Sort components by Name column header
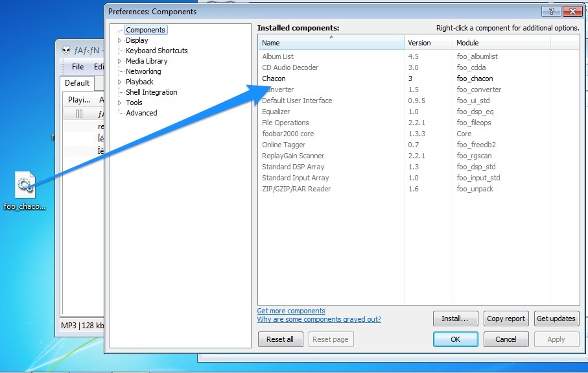Image resolution: width=588 pixels, height=373 pixels. pos(331,43)
